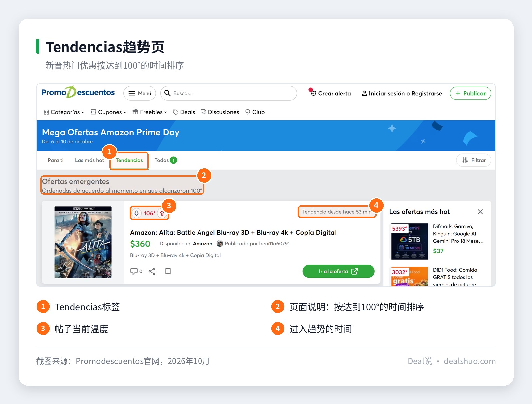Close the Las ofertas más hot panel
Viewport: 532px width, 404px height.
[480, 212]
